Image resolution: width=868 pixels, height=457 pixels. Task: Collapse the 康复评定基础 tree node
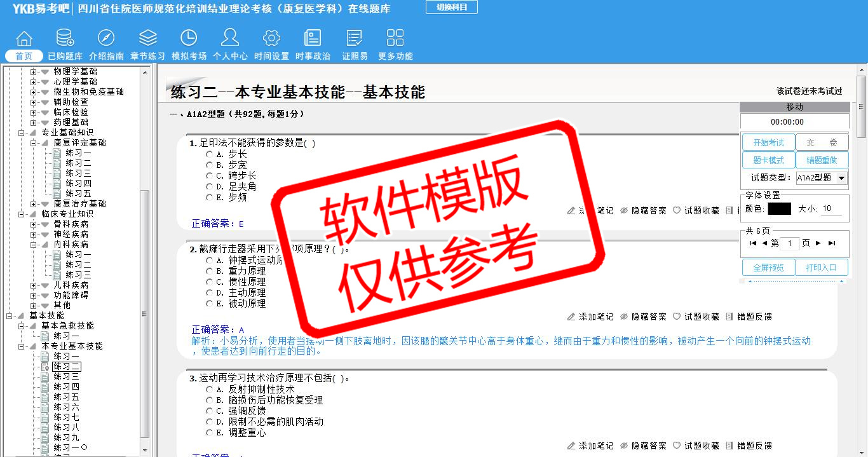[33, 143]
